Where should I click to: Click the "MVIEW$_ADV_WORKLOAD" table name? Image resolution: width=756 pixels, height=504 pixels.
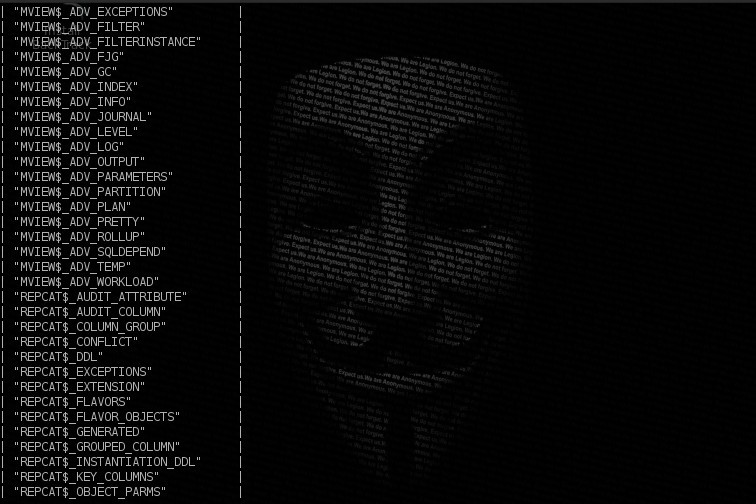(x=86, y=282)
